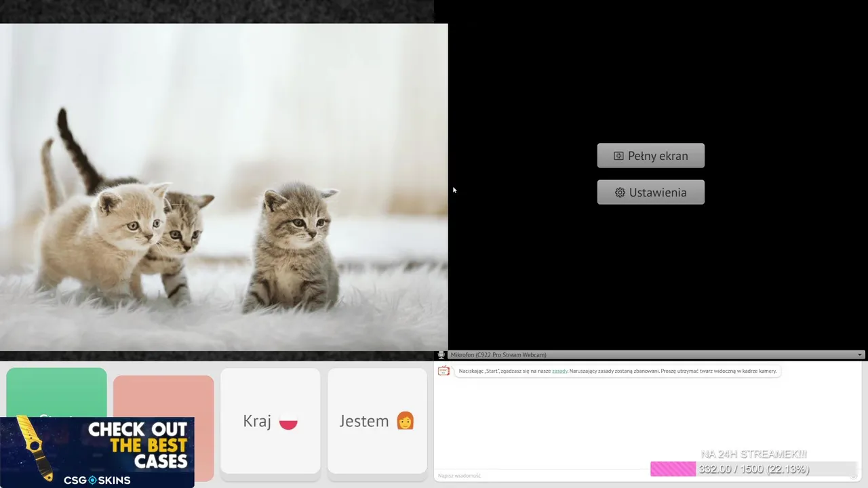868x488 pixels.
Task: Open the Jestem gender selector
Action: point(377,421)
